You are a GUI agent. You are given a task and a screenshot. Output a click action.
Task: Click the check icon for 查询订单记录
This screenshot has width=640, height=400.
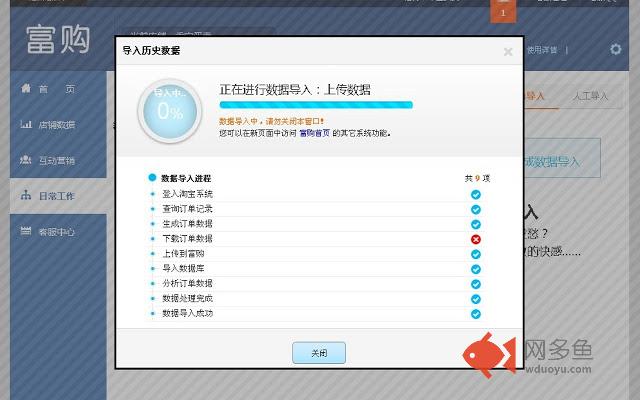pos(476,209)
